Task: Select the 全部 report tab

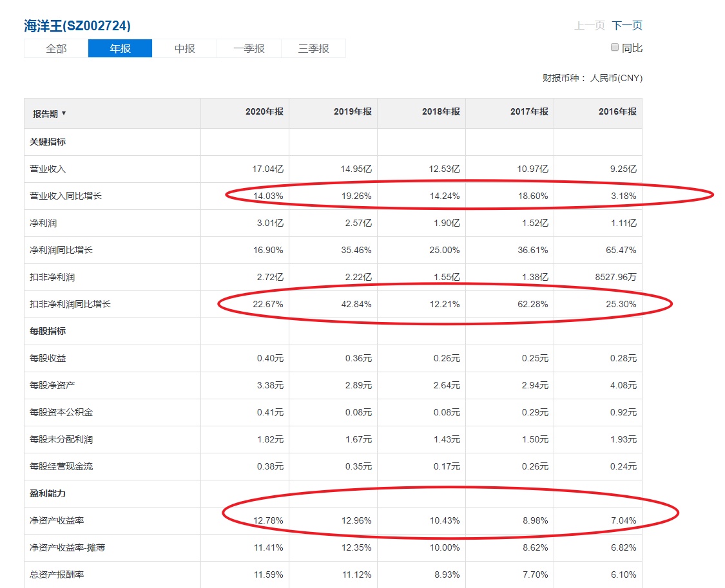Action: point(56,48)
